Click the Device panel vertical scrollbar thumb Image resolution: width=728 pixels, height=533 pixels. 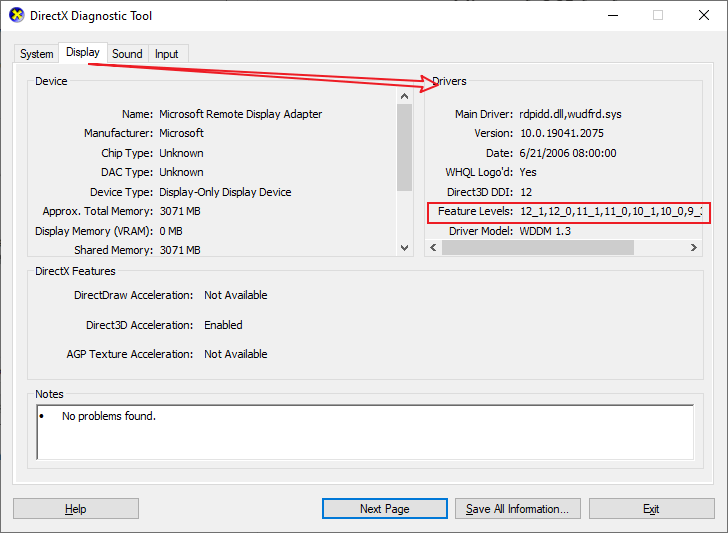pyautogui.click(x=404, y=148)
